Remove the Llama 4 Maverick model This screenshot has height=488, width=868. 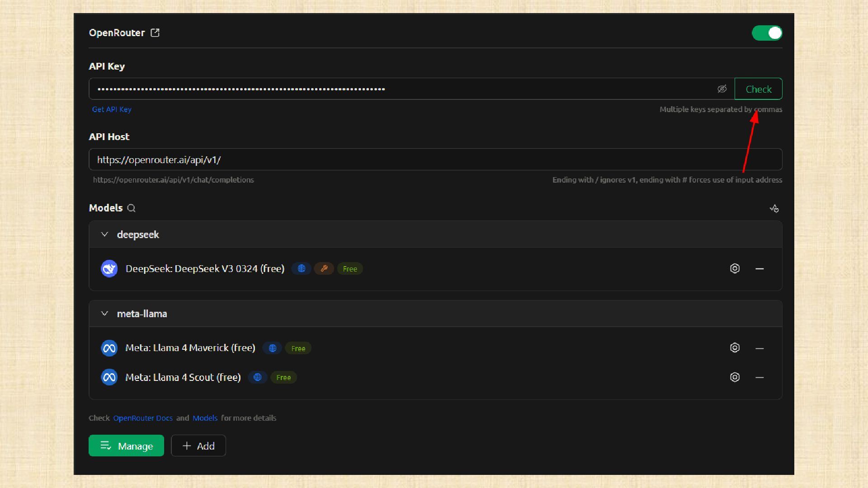(x=759, y=348)
